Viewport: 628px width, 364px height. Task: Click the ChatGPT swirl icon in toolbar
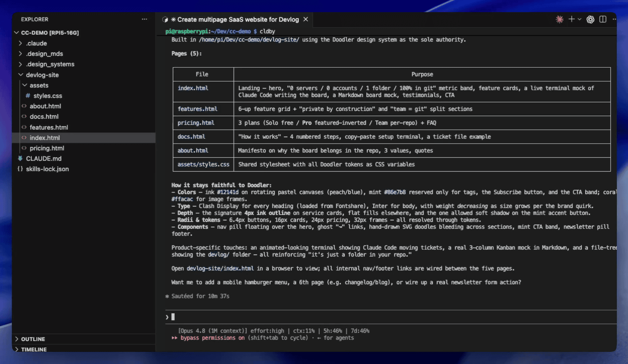coord(590,20)
